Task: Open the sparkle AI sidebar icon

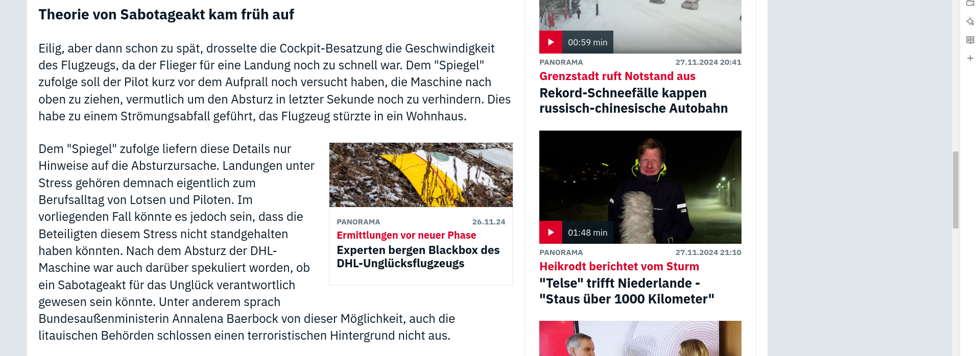Action: 970,21
